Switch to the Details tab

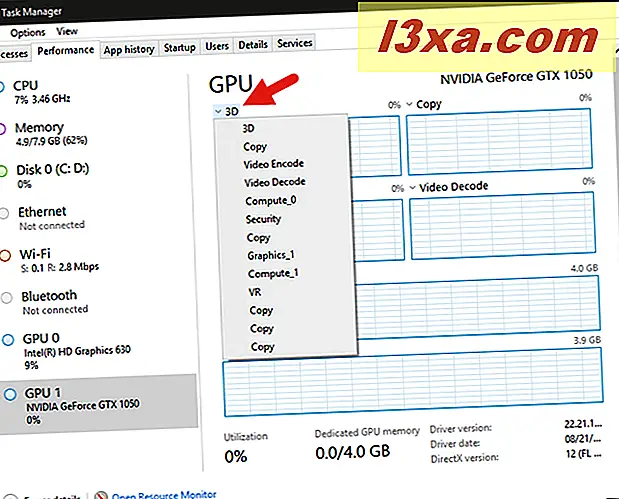(253, 45)
